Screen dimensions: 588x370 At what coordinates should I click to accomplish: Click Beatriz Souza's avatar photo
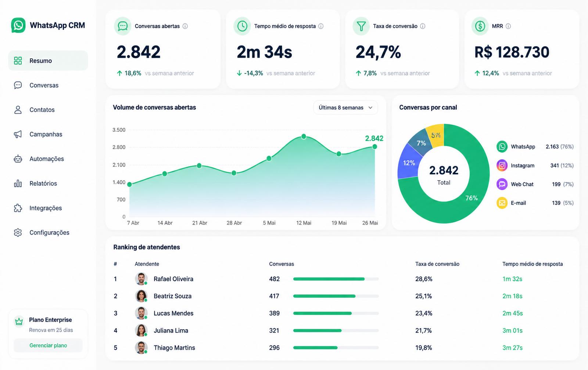(x=141, y=296)
